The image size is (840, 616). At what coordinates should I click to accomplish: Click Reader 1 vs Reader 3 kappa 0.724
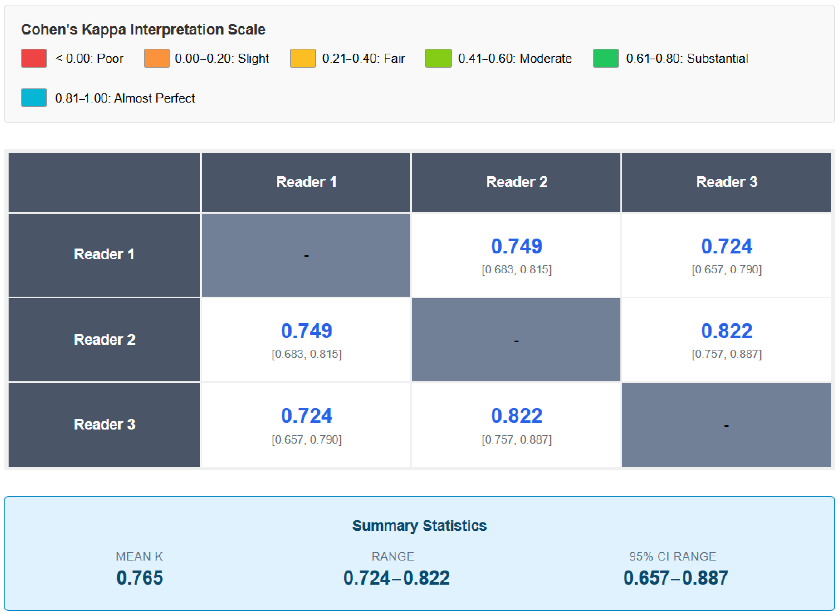(726, 246)
